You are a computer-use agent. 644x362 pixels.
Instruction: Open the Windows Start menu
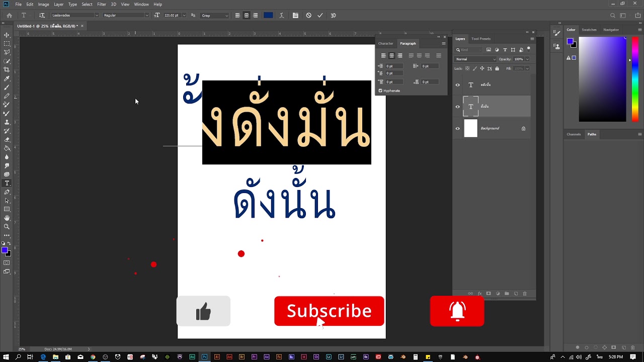point(6,357)
